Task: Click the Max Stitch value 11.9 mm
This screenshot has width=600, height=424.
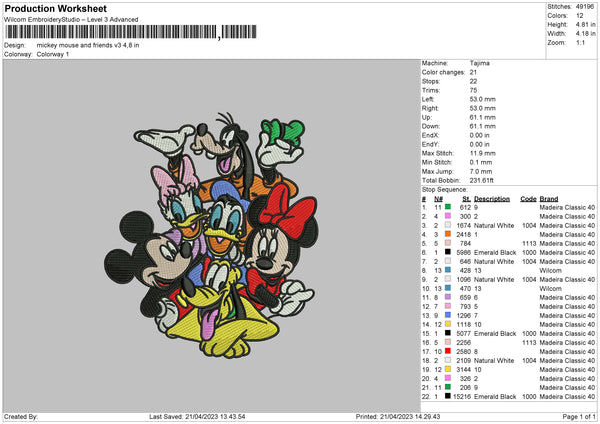Action: pos(483,153)
